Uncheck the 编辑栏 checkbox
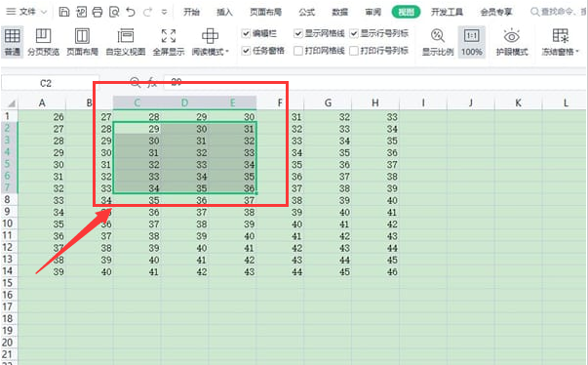The image size is (588, 365). [246, 34]
